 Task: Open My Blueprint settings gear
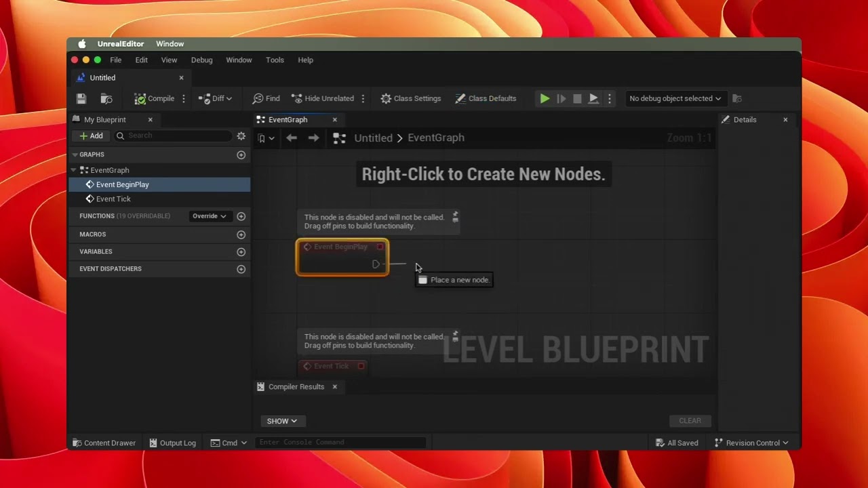tap(241, 136)
